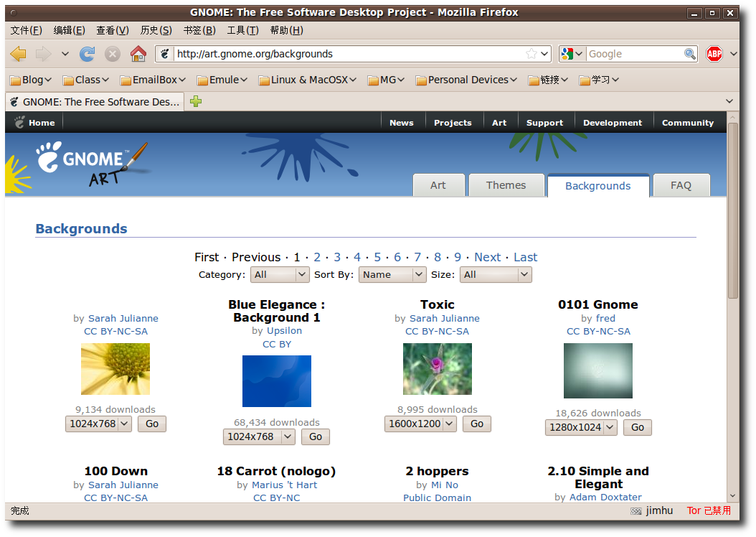The image size is (756, 537).
Task: Switch to the FAQ tab
Action: tap(681, 185)
